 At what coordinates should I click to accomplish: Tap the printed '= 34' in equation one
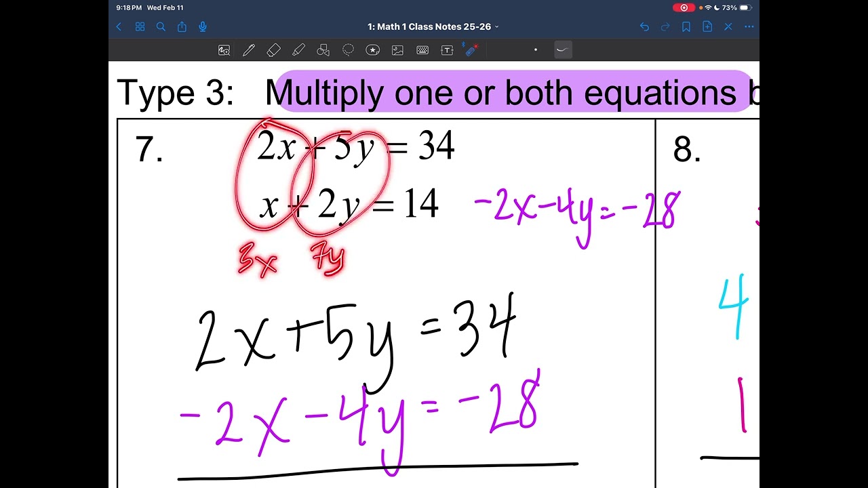(420, 146)
